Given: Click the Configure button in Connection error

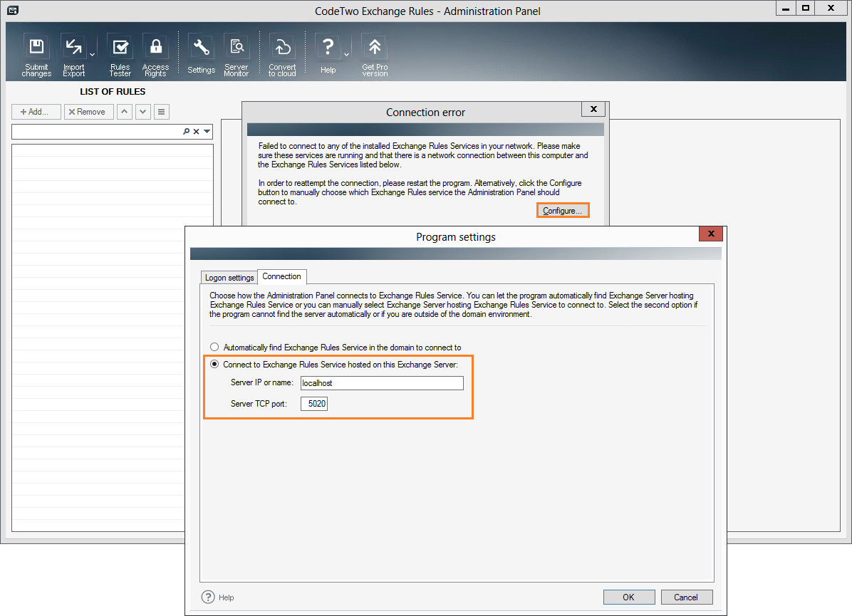Looking at the screenshot, I should tap(562, 211).
